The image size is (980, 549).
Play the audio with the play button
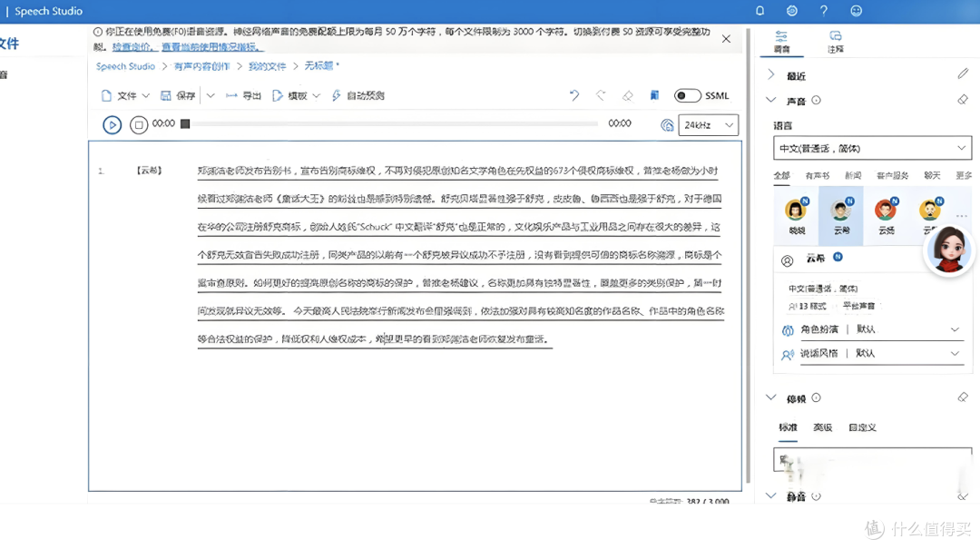tap(112, 125)
